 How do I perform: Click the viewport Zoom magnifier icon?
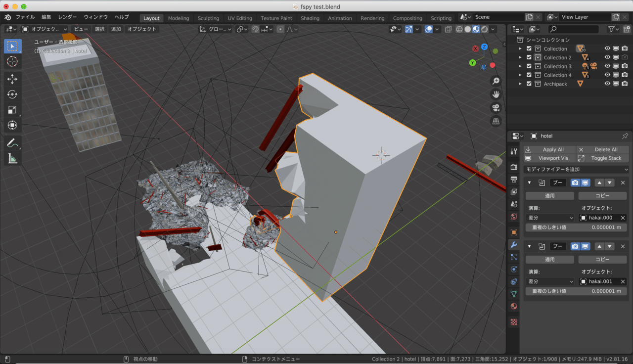point(496,81)
